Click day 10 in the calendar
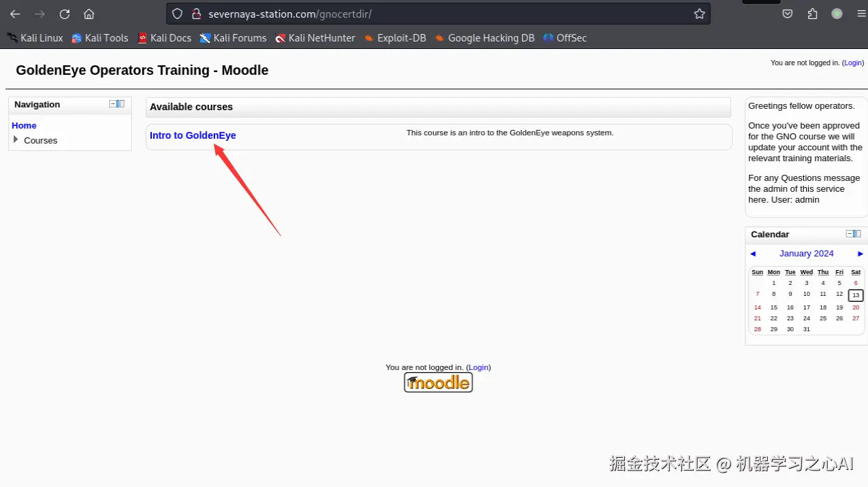Screen dimensions: 868x487 [807, 295]
